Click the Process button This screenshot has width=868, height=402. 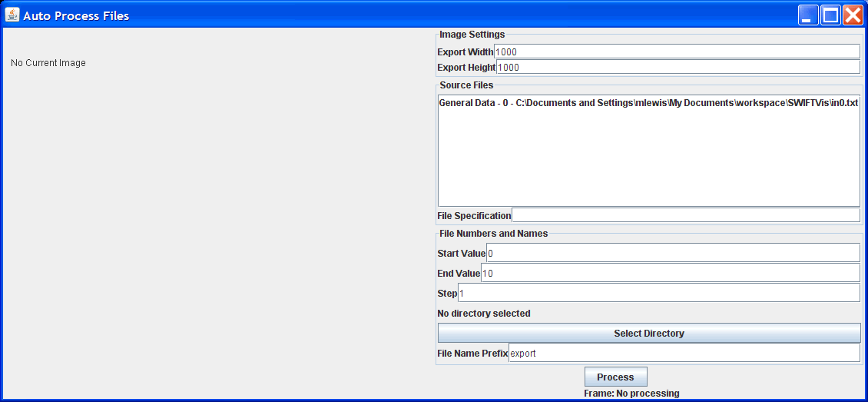point(615,377)
